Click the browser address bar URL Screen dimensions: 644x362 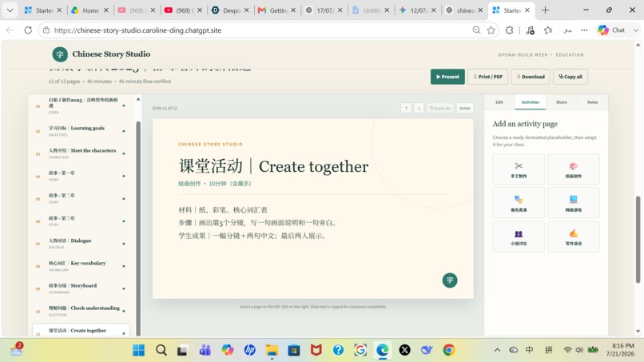click(137, 30)
